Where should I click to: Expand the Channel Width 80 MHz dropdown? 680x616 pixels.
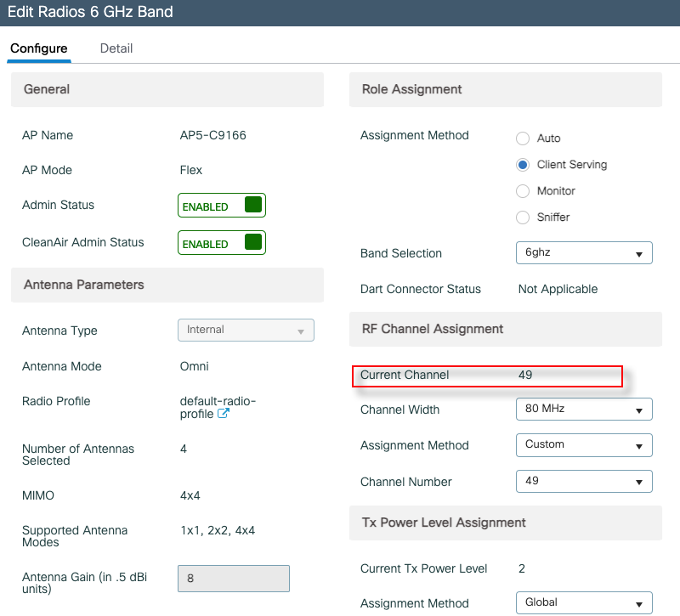(x=584, y=409)
